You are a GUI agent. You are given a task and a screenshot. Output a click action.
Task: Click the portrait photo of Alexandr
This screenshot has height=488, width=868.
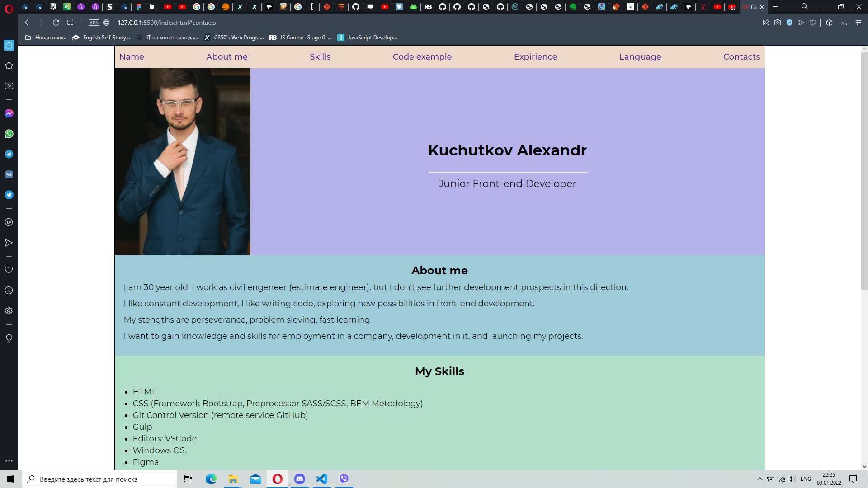coord(183,161)
